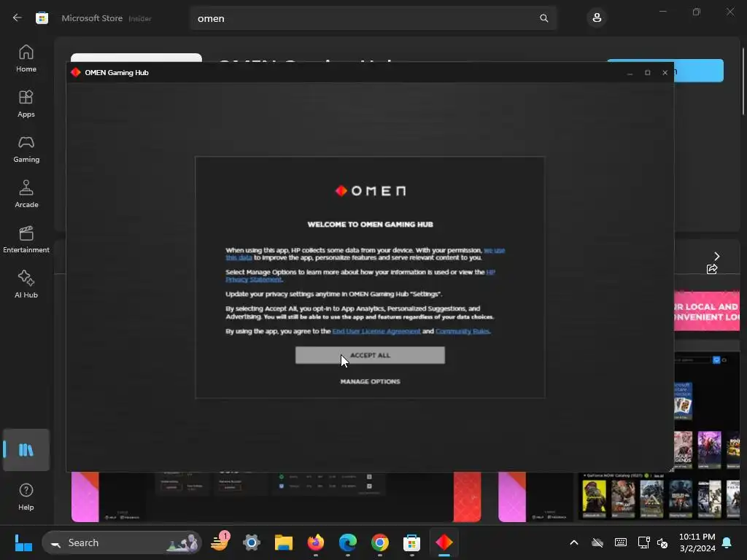747x560 pixels.
Task: Open AI Hub in the Store sidebar
Action: pyautogui.click(x=26, y=285)
